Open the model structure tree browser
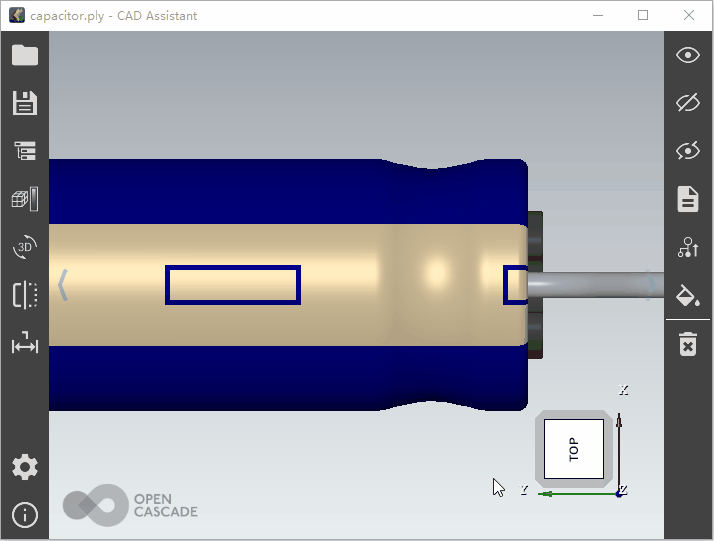Image resolution: width=714 pixels, height=541 pixels. [25, 151]
